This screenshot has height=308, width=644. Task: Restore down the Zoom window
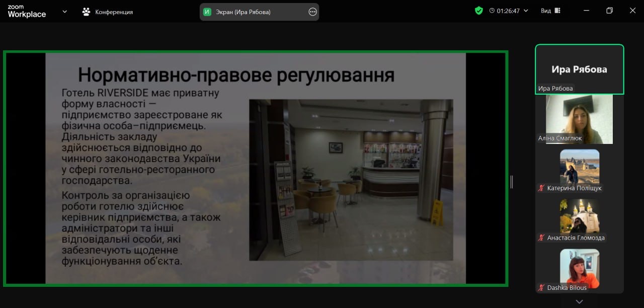[x=609, y=11]
